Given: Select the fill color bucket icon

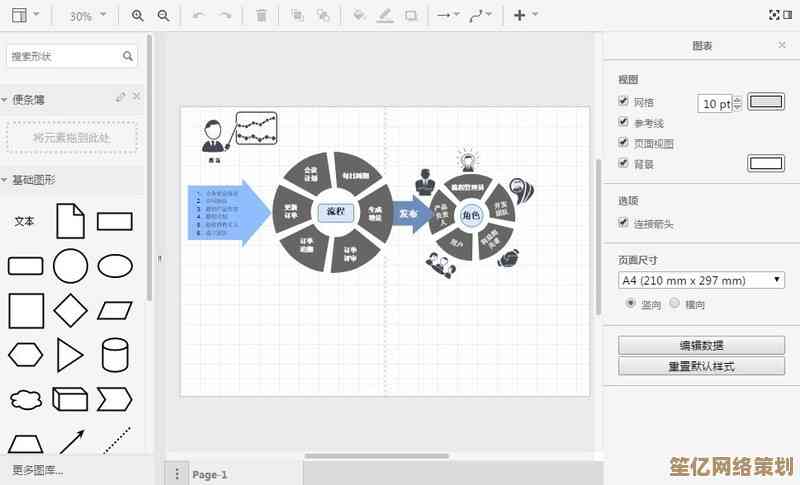Looking at the screenshot, I should click(x=360, y=16).
